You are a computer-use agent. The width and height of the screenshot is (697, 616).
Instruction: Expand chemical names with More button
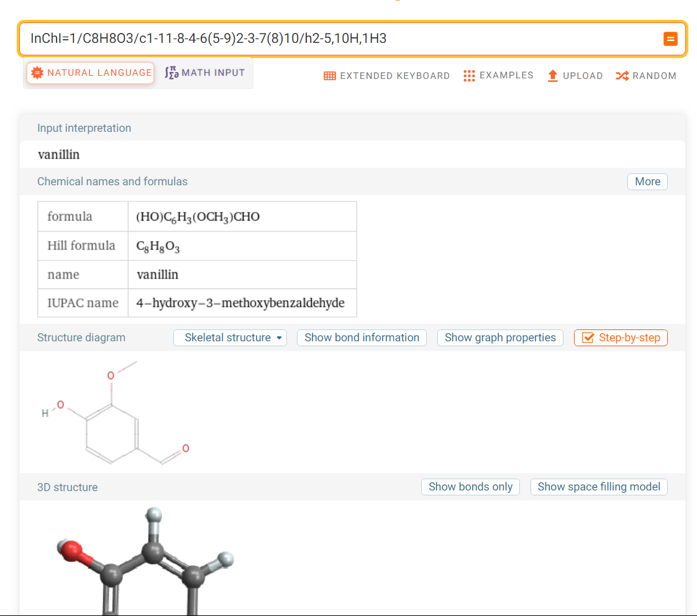647,182
